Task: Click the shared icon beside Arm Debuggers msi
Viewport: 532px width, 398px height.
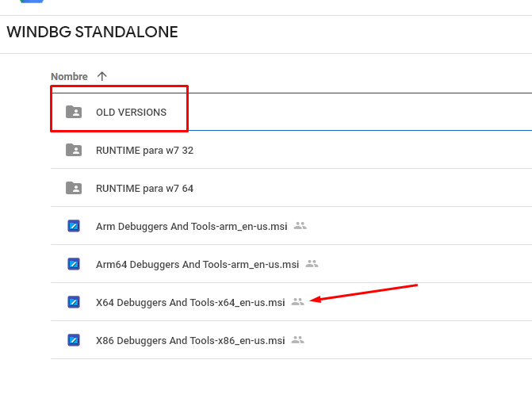Action: [x=300, y=226]
